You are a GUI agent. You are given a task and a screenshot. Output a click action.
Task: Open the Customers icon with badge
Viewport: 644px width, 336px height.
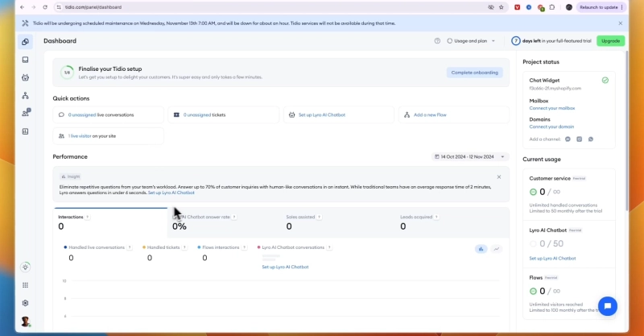point(26,113)
